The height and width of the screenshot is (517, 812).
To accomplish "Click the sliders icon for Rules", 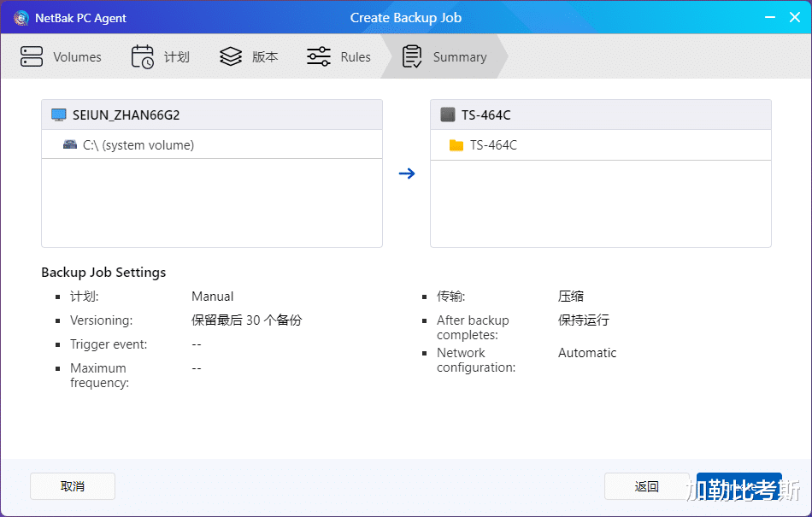I will (319, 56).
